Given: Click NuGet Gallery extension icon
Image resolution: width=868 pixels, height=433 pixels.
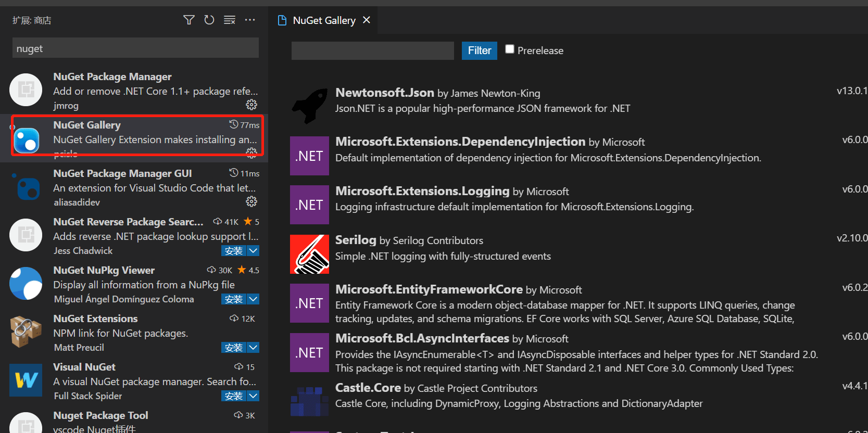Looking at the screenshot, I should [x=26, y=140].
